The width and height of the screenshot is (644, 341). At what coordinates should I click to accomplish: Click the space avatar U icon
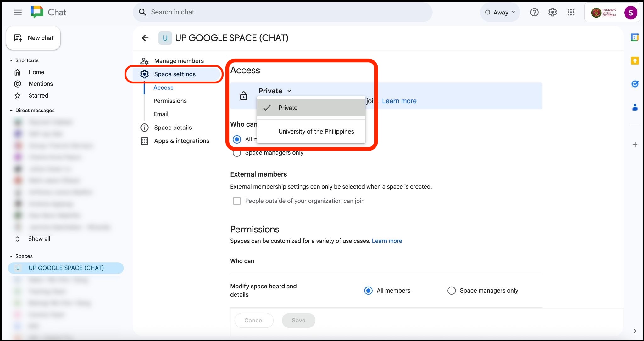(165, 38)
